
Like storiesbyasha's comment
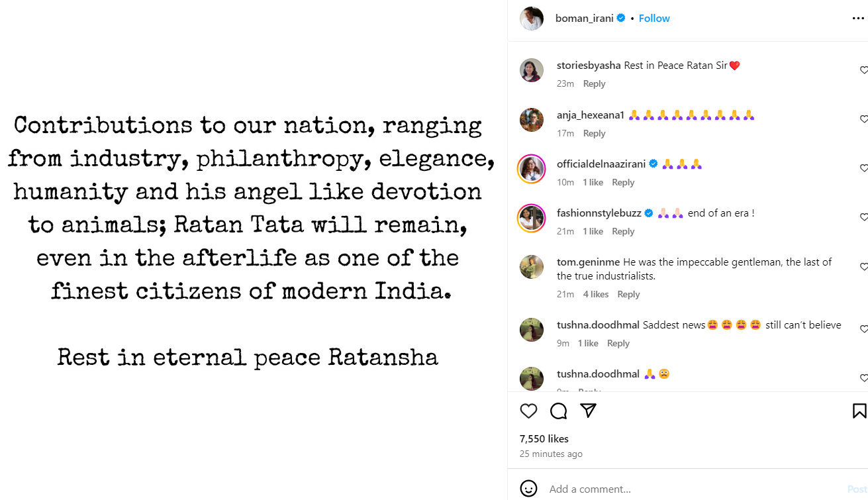click(x=863, y=70)
